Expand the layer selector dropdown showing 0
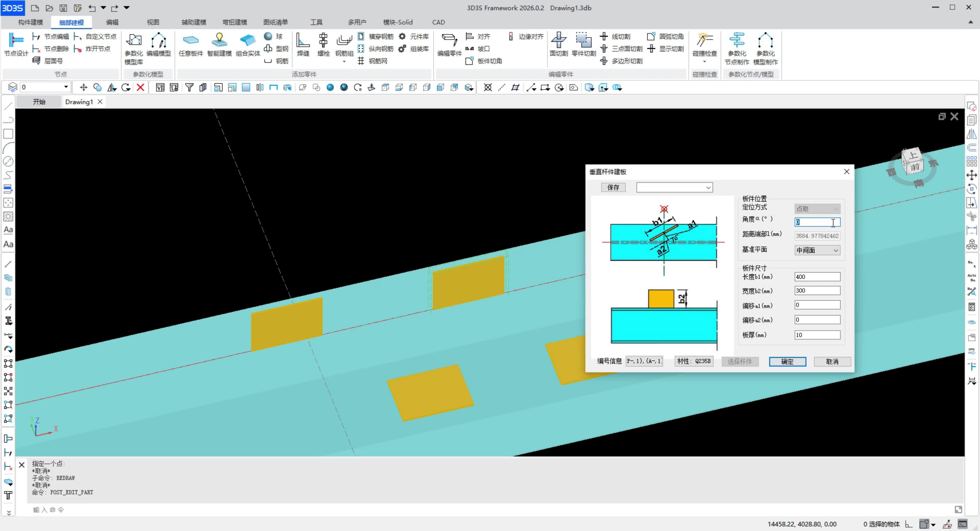Viewport: 980px width, 531px height. pos(66,87)
